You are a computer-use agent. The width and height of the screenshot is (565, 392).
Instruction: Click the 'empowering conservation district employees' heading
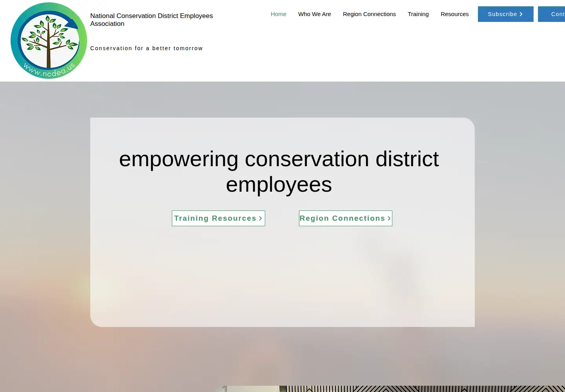279,172
